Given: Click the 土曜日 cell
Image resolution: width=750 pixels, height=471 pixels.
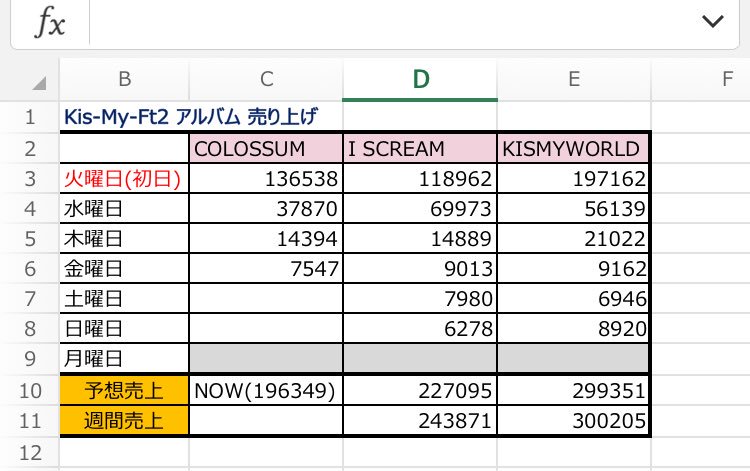Looking at the screenshot, I should pos(124,299).
